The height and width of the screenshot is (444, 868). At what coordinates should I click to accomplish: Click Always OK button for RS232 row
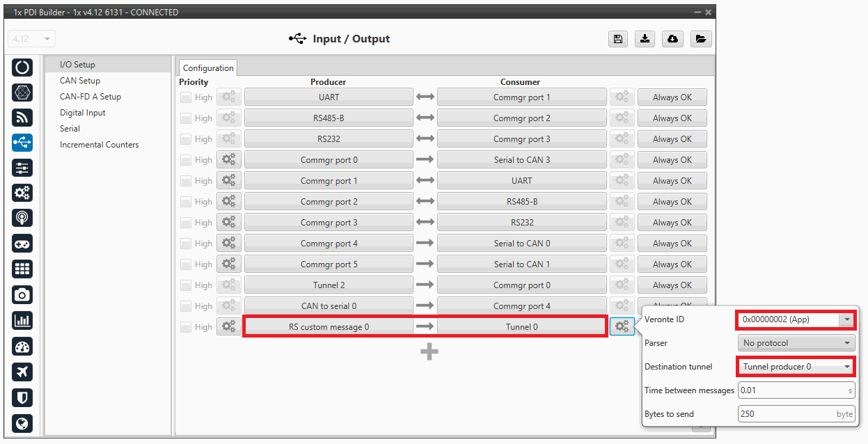click(672, 139)
